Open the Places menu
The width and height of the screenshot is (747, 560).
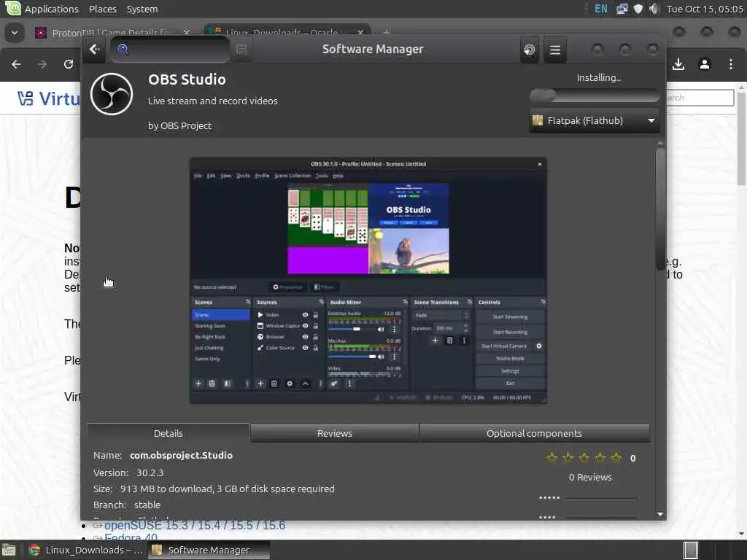[x=102, y=9]
